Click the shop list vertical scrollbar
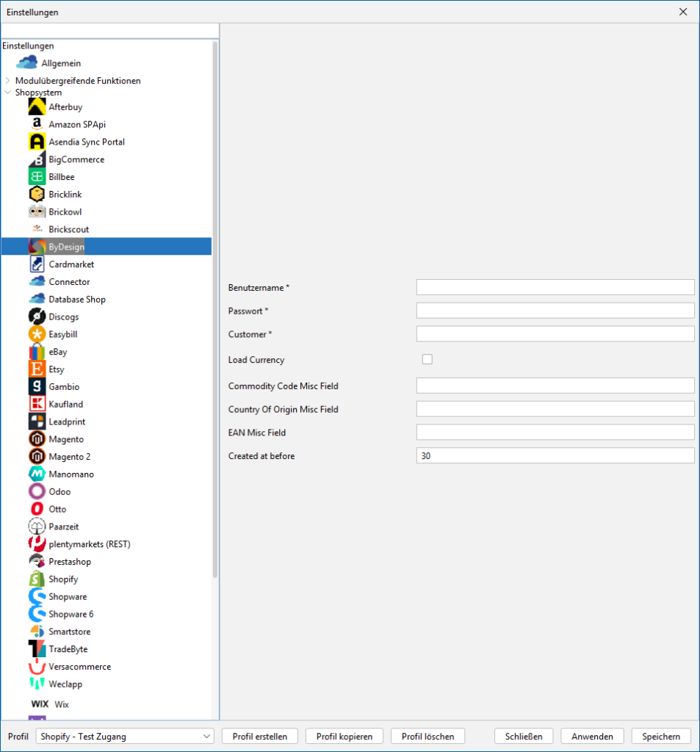This screenshot has width=700, height=752. click(215, 308)
